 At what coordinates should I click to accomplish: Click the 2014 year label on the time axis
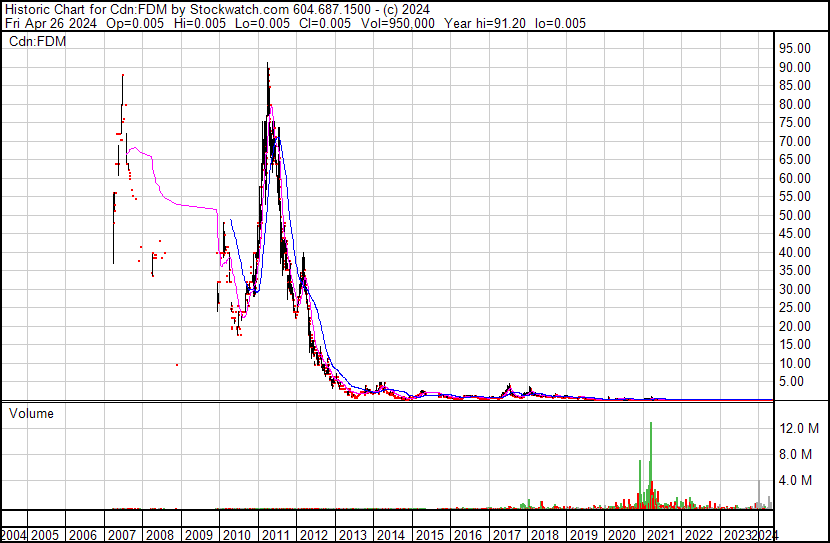click(x=390, y=535)
